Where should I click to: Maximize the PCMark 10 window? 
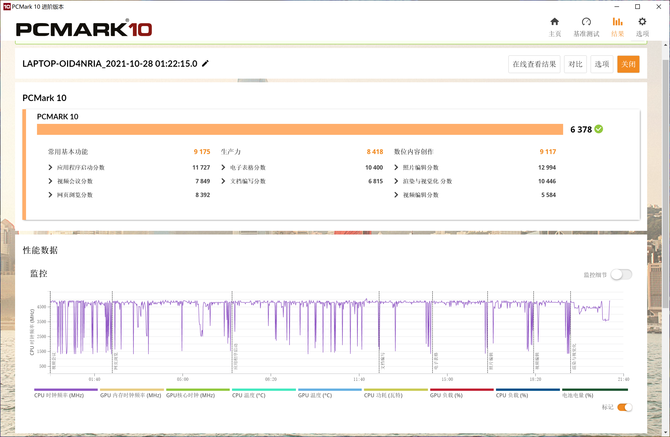click(x=638, y=6)
